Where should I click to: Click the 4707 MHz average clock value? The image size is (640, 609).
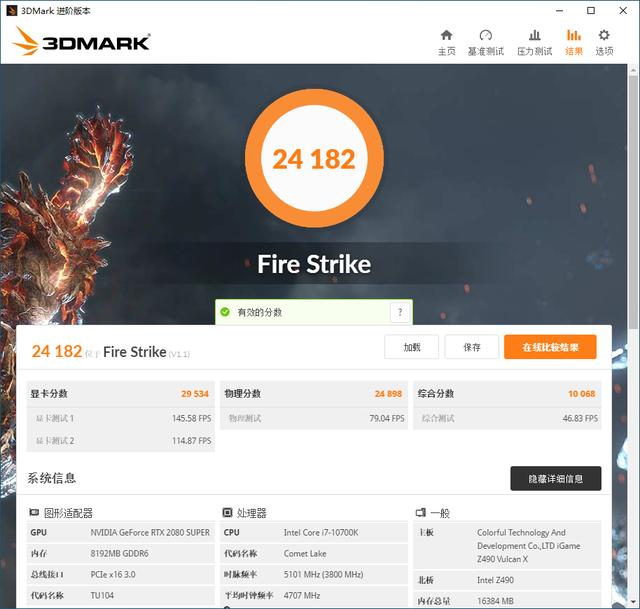302,596
